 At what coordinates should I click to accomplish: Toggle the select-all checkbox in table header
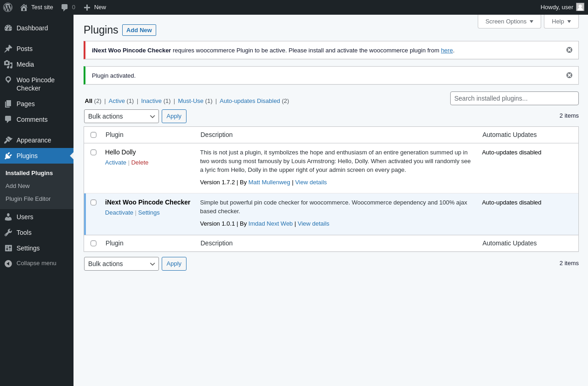pos(94,135)
